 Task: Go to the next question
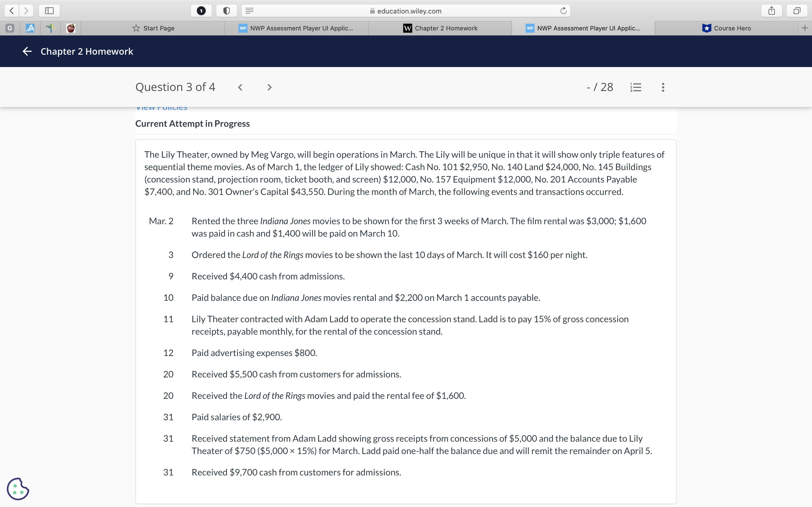tap(269, 87)
